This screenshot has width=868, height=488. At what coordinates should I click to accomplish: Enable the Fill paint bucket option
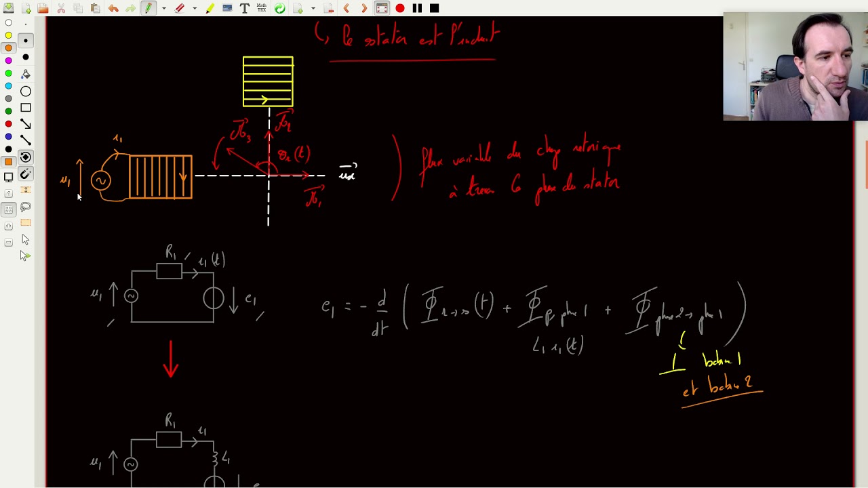25,74
